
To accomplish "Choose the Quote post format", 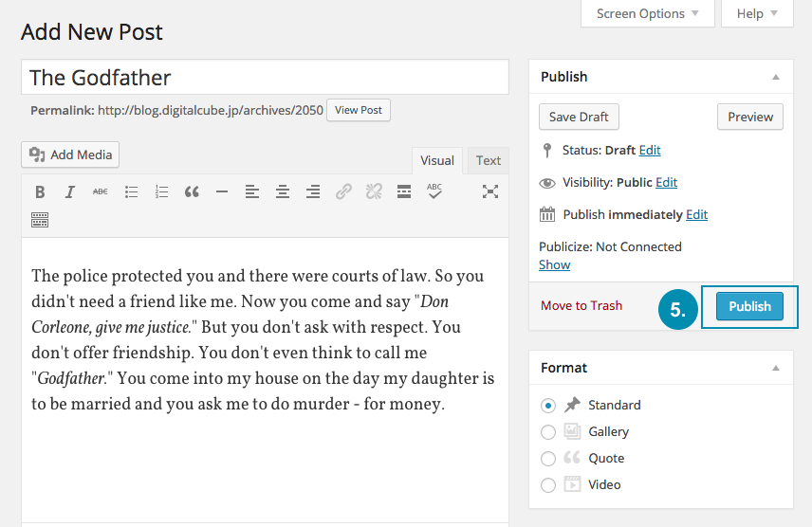I will coord(548,458).
